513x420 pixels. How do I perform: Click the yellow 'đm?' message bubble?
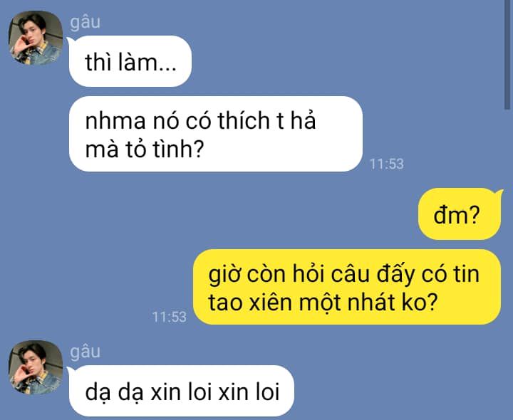tap(460, 214)
